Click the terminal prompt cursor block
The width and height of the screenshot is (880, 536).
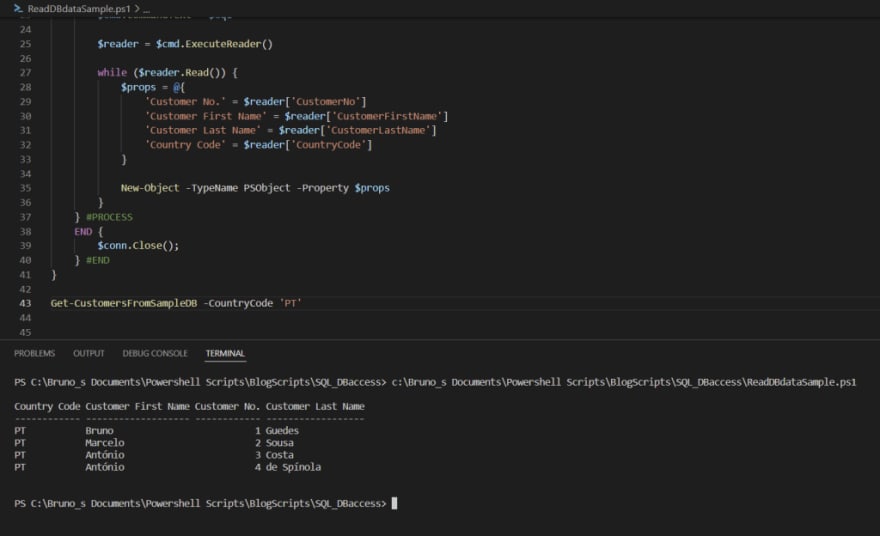pos(394,503)
